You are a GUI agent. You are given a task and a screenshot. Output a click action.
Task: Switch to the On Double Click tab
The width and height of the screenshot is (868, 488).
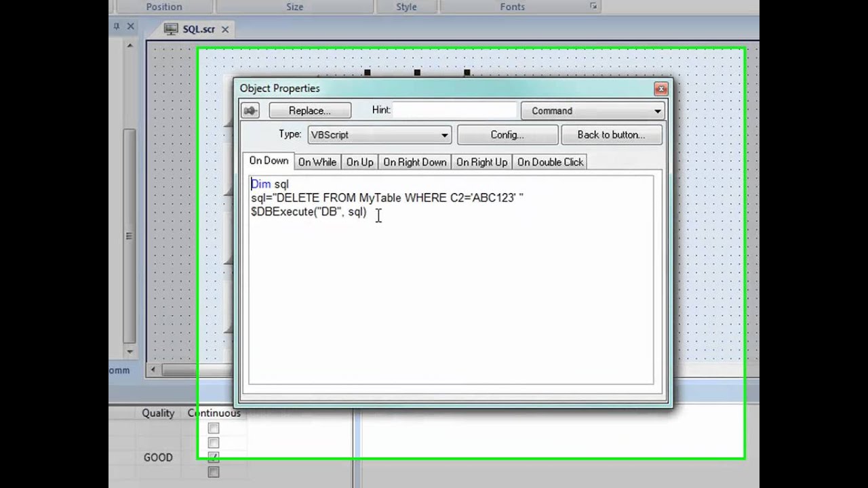tap(550, 162)
